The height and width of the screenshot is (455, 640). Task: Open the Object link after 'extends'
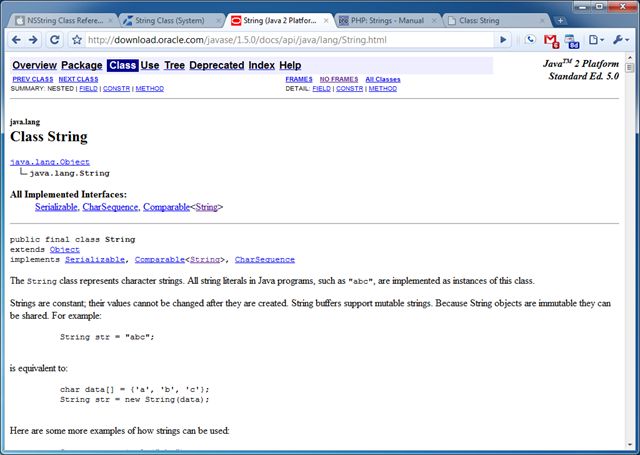pos(65,249)
